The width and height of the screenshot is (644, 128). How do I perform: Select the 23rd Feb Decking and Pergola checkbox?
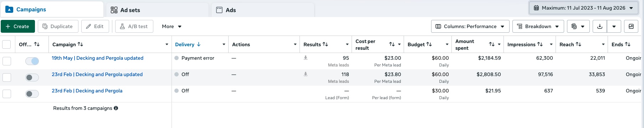point(7,94)
